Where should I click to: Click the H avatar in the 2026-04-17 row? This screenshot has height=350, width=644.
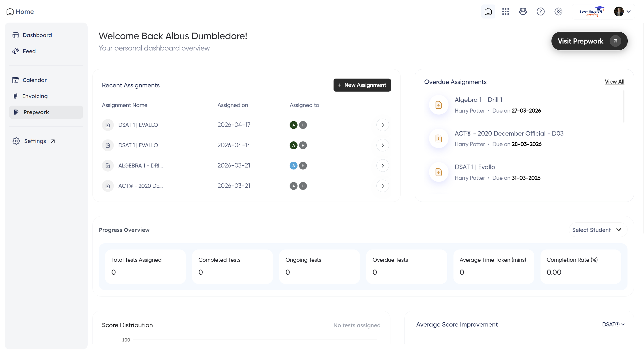[x=303, y=125]
